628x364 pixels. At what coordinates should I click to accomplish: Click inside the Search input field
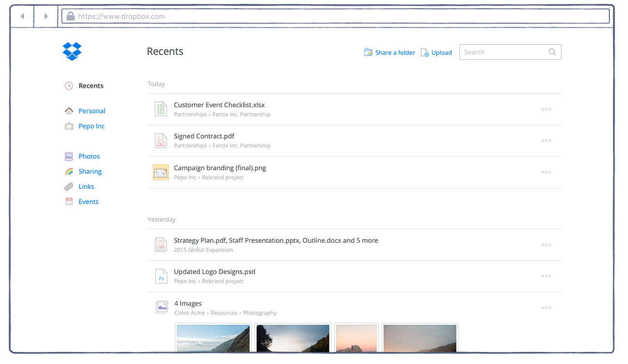(x=502, y=52)
